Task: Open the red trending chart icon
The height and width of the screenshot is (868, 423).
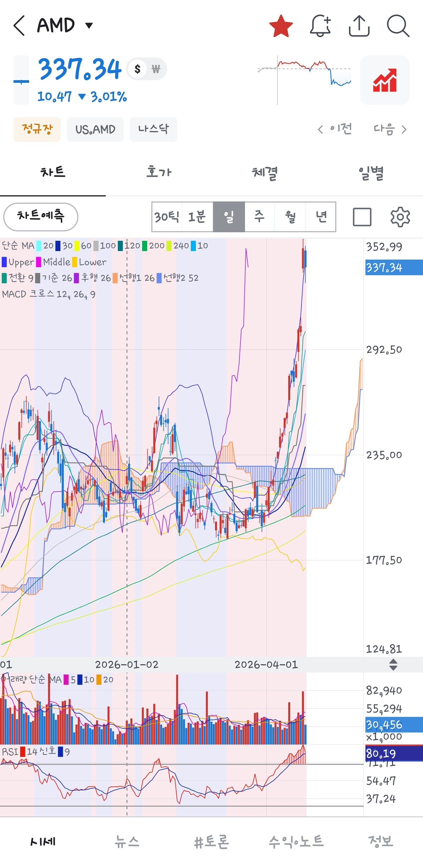Action: click(x=385, y=80)
